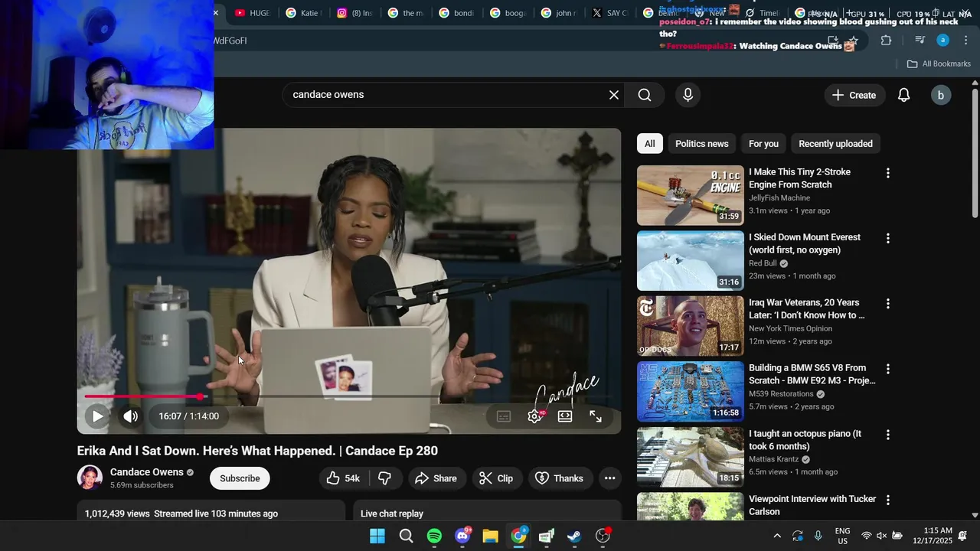Open OBS Studio from the taskbar
The width and height of the screenshot is (980, 551).
tap(603, 536)
